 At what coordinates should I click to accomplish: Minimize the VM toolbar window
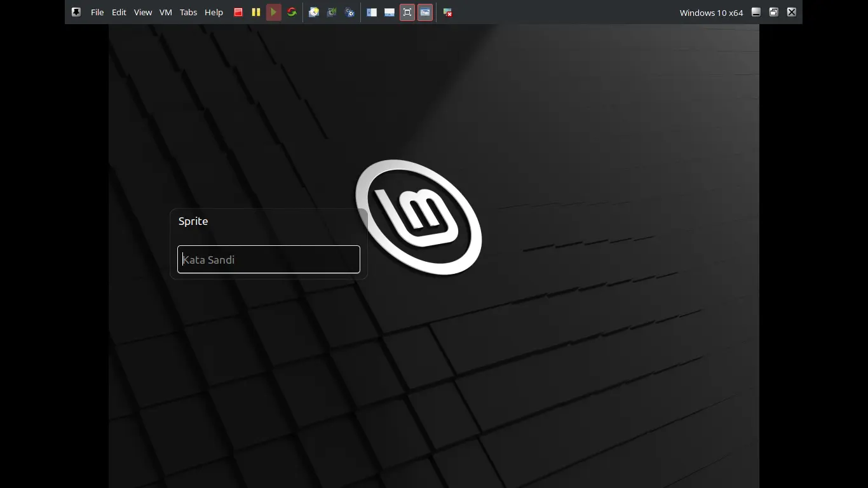click(756, 12)
